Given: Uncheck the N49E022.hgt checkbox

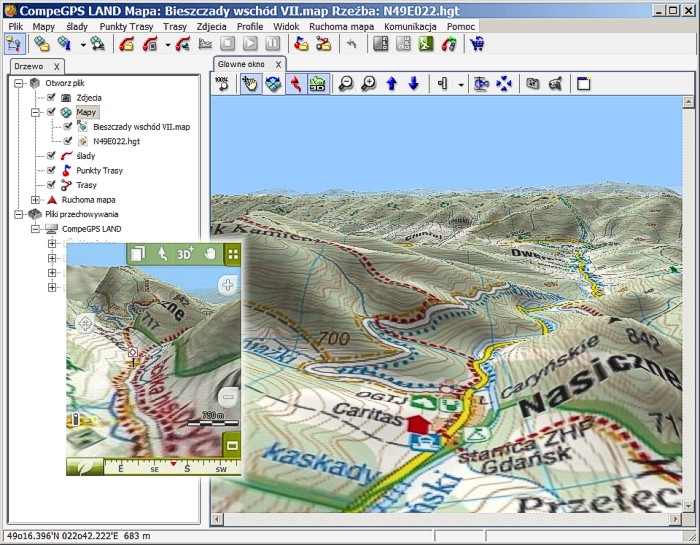Looking at the screenshot, I should (x=67, y=141).
